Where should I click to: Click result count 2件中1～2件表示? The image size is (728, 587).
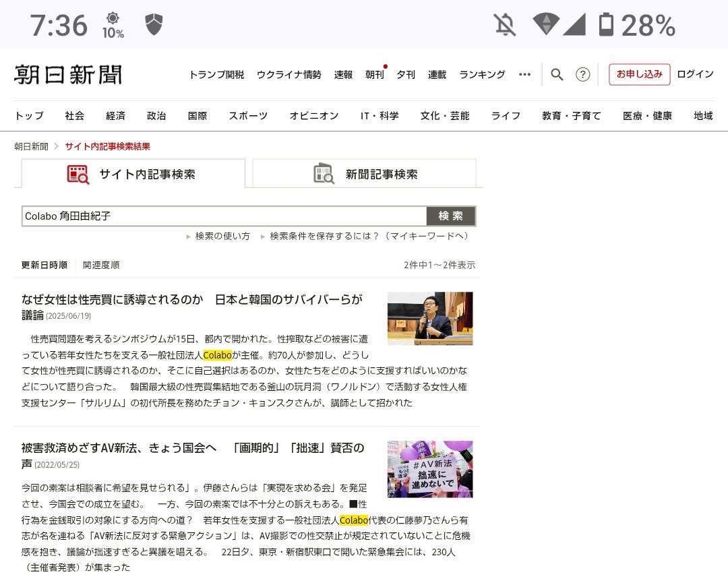pos(439,265)
